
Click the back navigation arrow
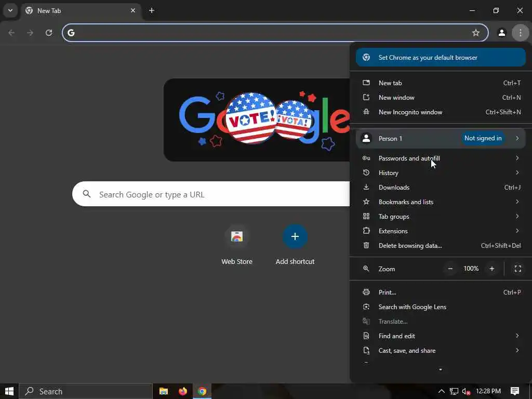tap(11, 33)
